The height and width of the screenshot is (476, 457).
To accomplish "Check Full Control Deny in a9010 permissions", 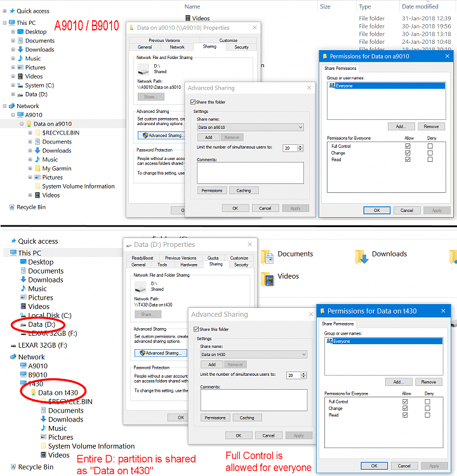I will pos(430,146).
